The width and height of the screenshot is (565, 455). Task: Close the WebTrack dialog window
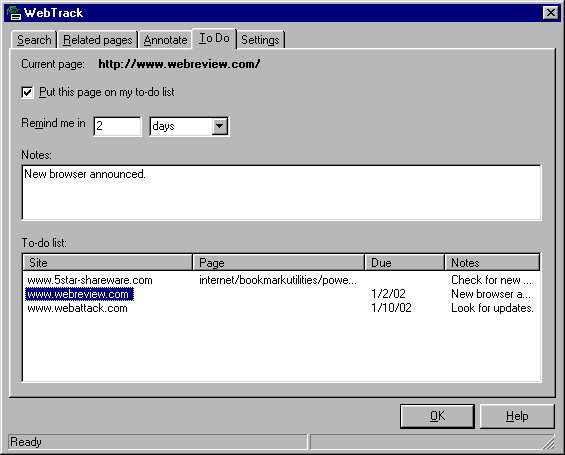551,13
